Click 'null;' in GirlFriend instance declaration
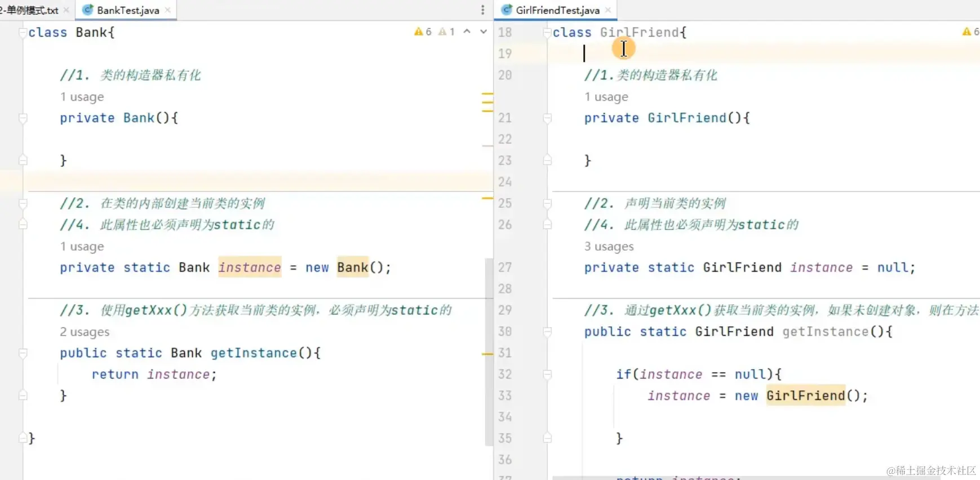 click(896, 268)
